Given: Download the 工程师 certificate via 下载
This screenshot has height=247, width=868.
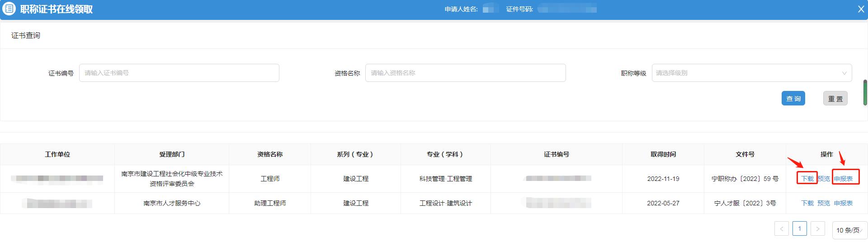Looking at the screenshot, I should (807, 179).
